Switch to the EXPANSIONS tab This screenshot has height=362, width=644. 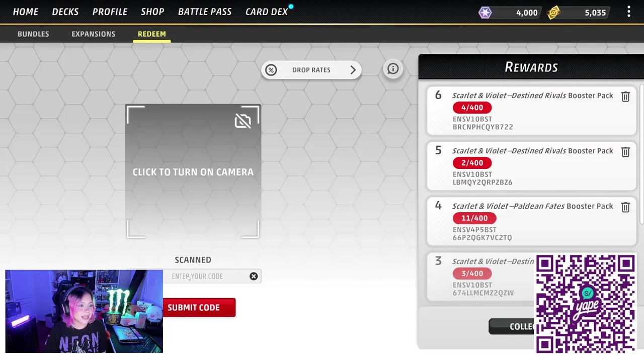[93, 34]
